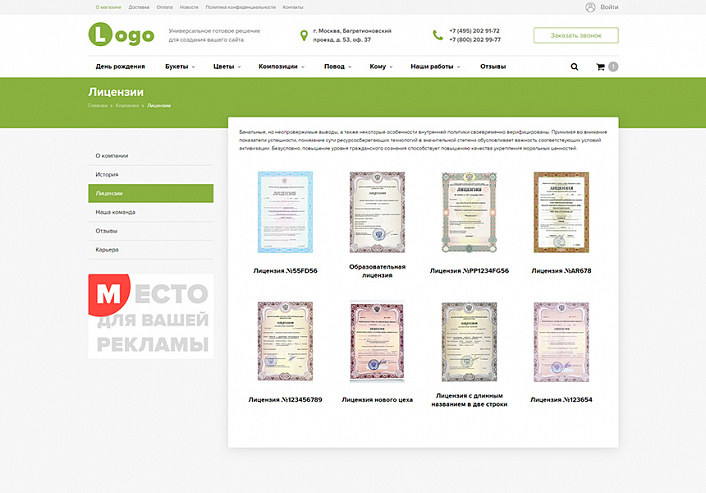The width and height of the screenshot is (706, 493).
Task: Select История in the sidebar menu
Action: pos(151,175)
